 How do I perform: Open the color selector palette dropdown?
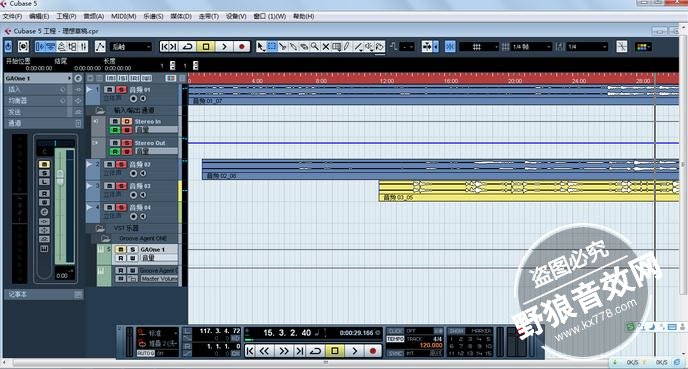click(x=644, y=47)
